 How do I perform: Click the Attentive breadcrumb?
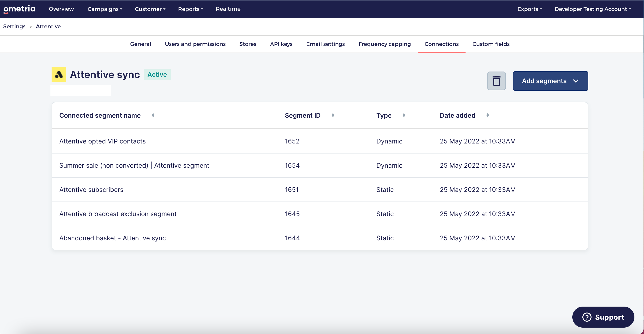tap(48, 27)
